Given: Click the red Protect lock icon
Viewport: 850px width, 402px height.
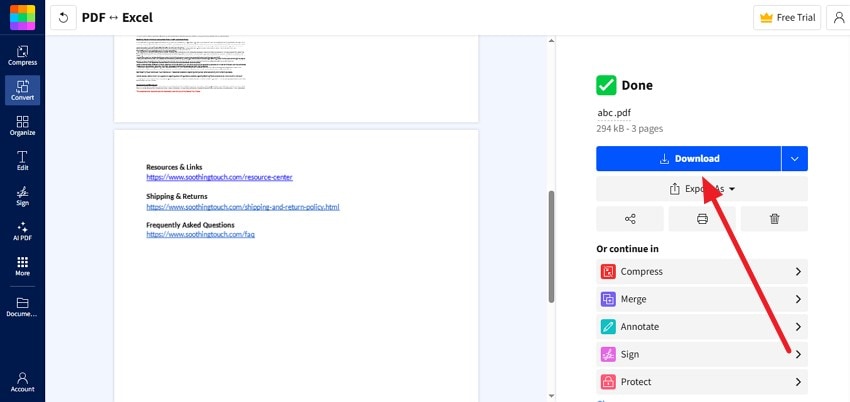Looking at the screenshot, I should 608,382.
